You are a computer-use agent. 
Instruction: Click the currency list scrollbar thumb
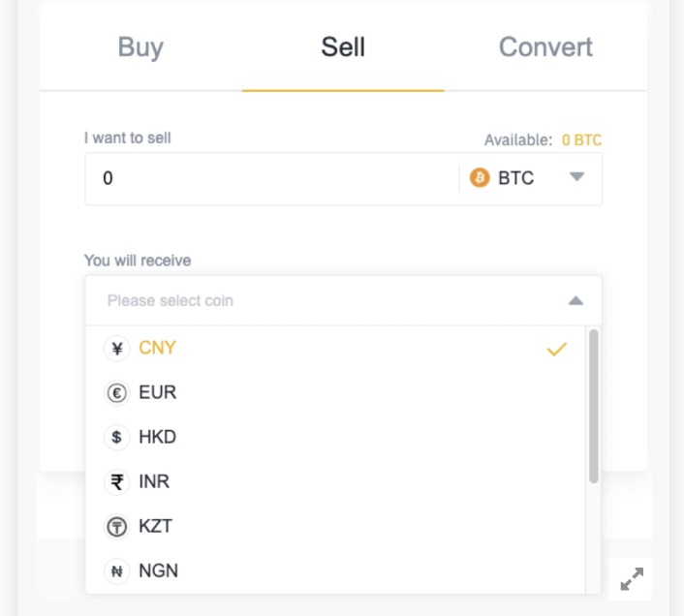pyautogui.click(x=593, y=407)
